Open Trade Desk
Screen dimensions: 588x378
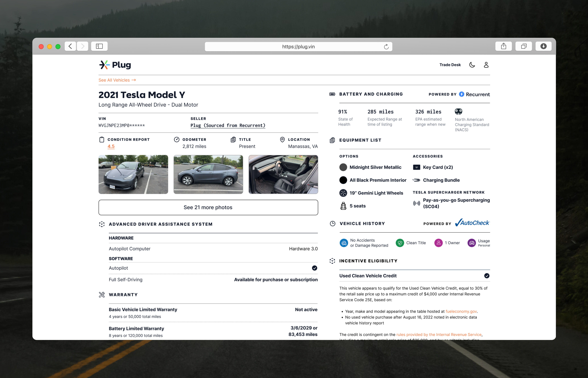pyautogui.click(x=450, y=65)
